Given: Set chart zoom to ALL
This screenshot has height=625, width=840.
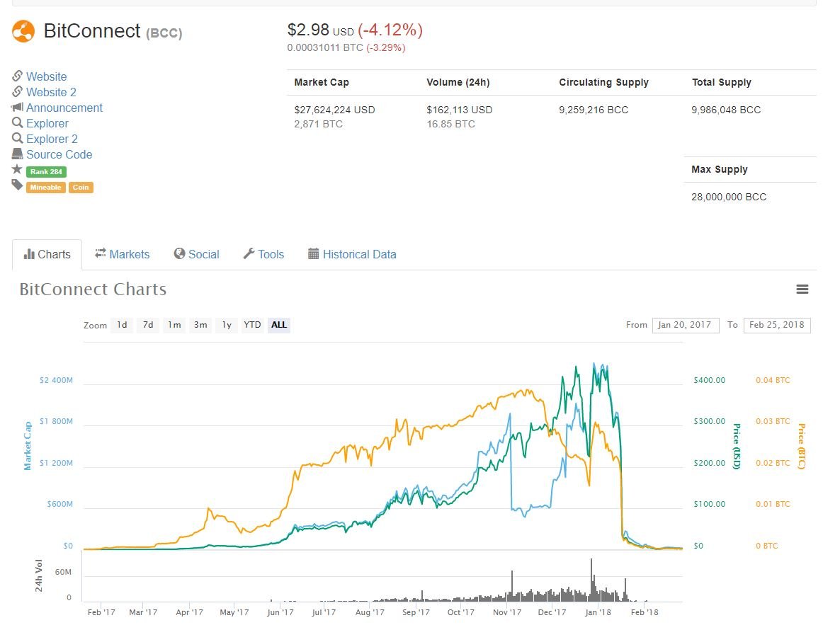Looking at the screenshot, I should click(279, 325).
